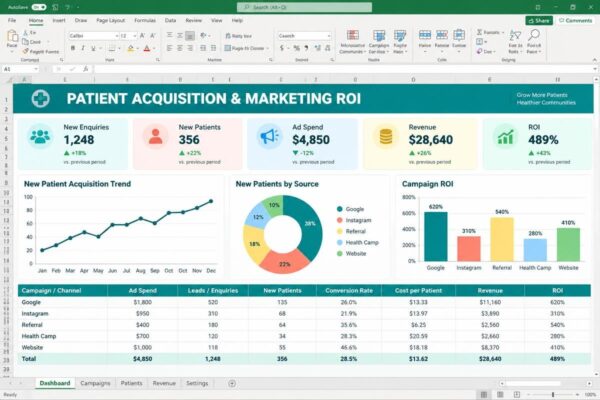Viewport: 600px width, 400px height.
Task: Click in the Search box in the title bar
Action: (x=304, y=7)
